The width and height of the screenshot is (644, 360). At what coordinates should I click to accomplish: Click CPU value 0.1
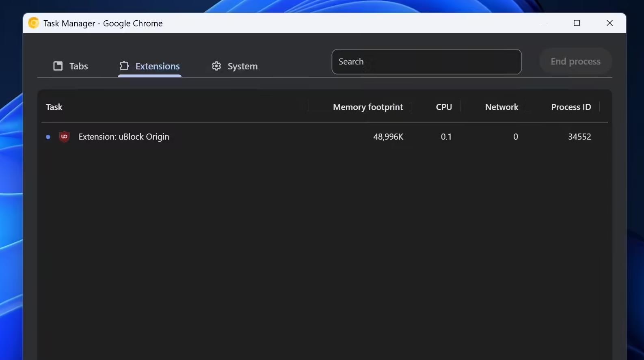click(x=446, y=137)
